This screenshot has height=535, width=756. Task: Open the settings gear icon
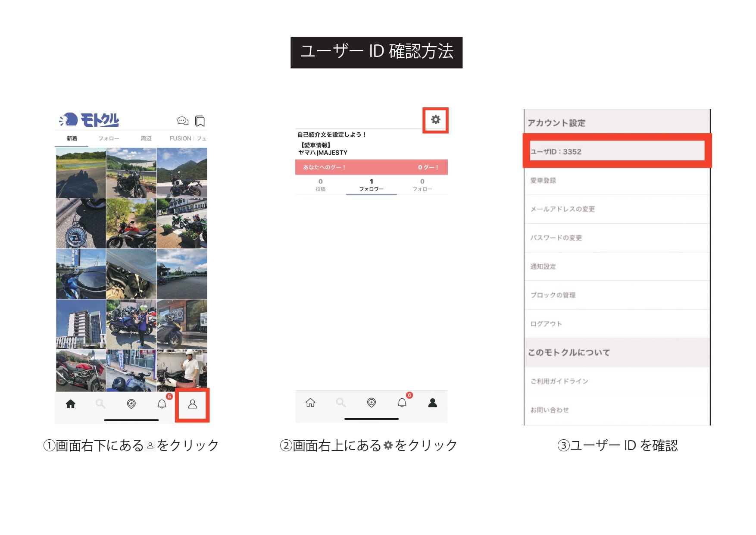436,119
